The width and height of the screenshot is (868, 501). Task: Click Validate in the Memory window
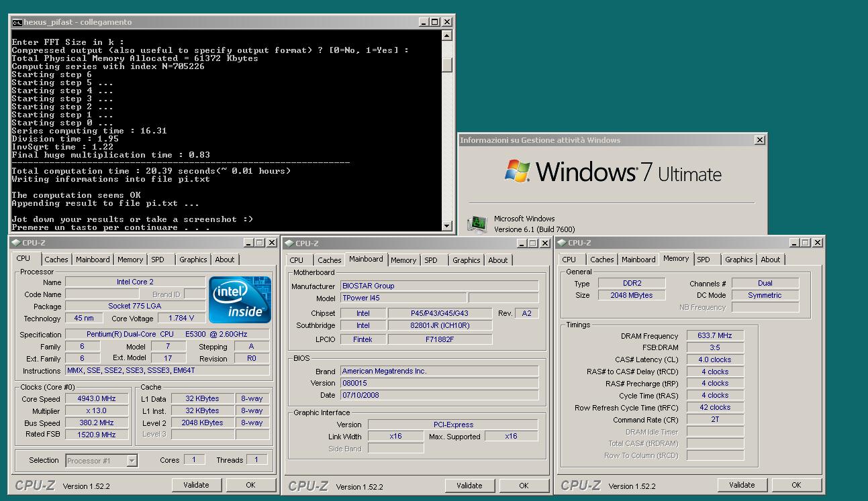(742, 485)
